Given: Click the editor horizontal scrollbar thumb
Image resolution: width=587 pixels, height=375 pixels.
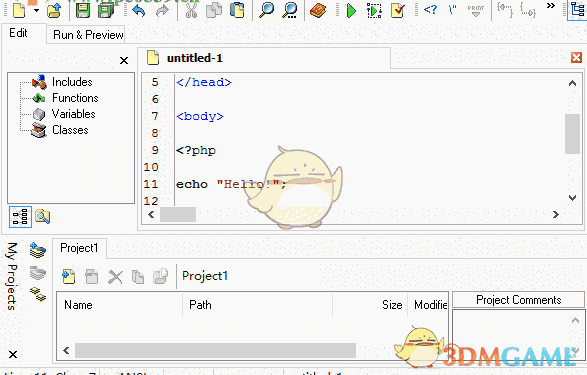Looking at the screenshot, I should [178, 214].
